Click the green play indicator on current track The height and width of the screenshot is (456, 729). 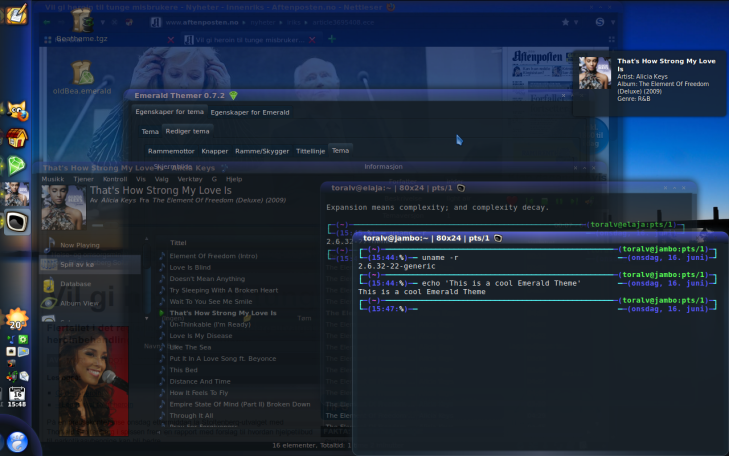[x=162, y=313]
